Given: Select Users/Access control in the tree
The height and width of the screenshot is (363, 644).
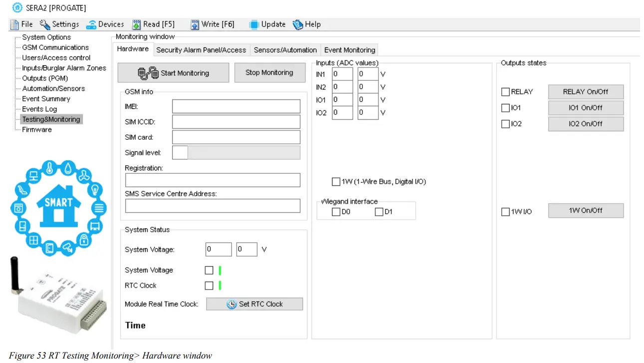Looking at the screenshot, I should (56, 58).
